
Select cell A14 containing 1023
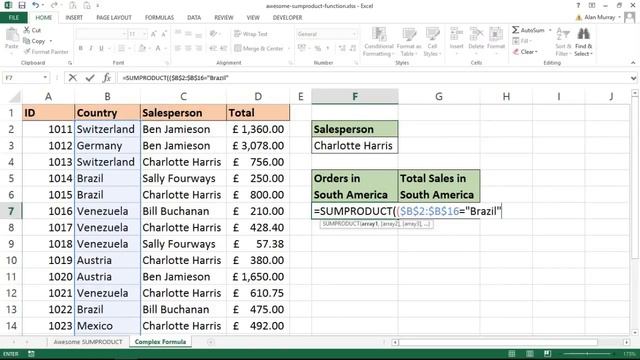48,326
